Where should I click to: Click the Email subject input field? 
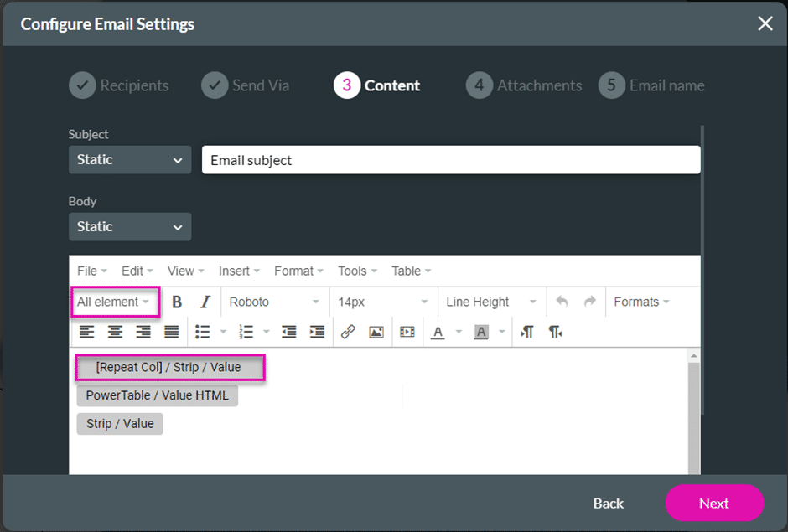pos(450,160)
